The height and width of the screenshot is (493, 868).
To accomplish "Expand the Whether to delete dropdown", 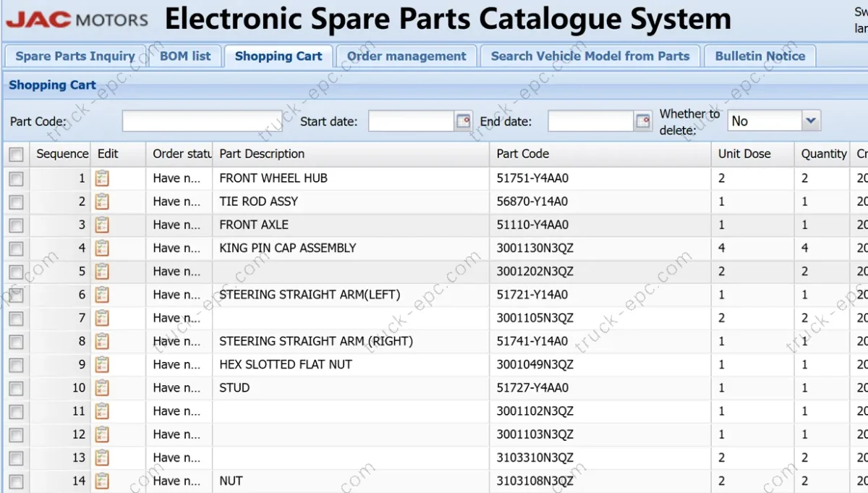I will pyautogui.click(x=811, y=121).
